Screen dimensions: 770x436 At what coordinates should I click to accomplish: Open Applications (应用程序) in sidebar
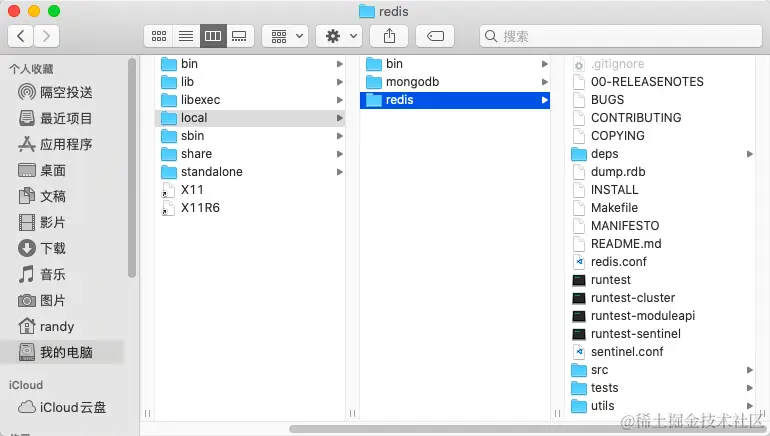coord(55,144)
